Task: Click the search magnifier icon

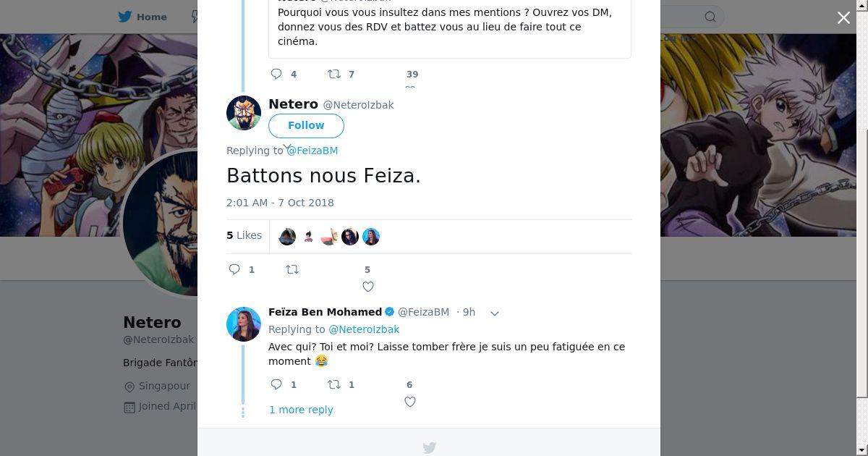Action: pos(710,17)
